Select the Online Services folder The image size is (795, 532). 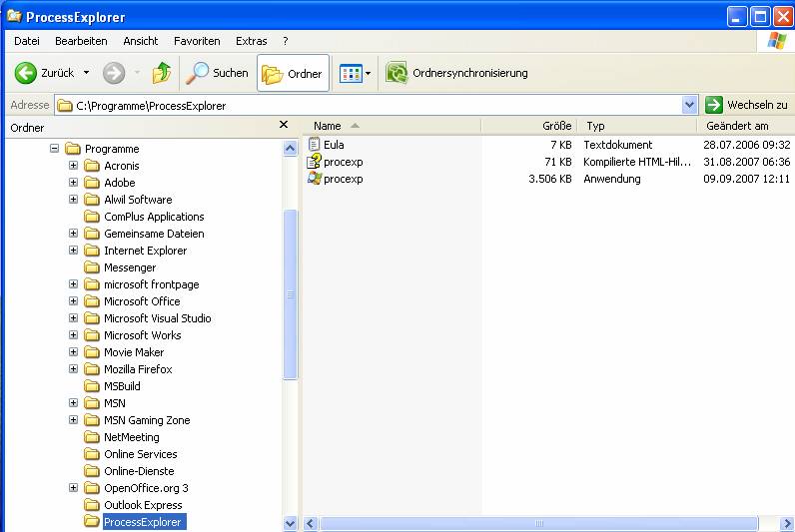141,454
